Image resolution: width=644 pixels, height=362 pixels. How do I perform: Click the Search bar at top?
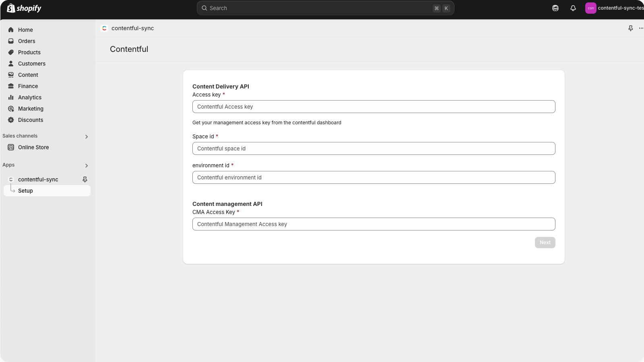325,8
